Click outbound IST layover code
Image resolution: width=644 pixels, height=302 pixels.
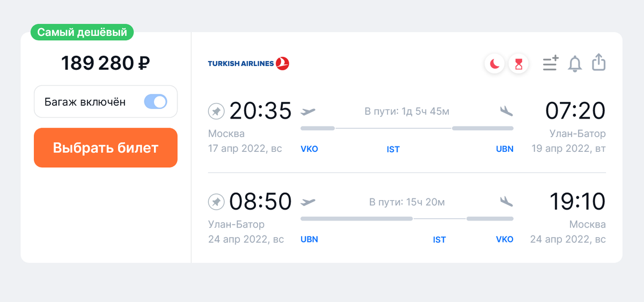(393, 149)
